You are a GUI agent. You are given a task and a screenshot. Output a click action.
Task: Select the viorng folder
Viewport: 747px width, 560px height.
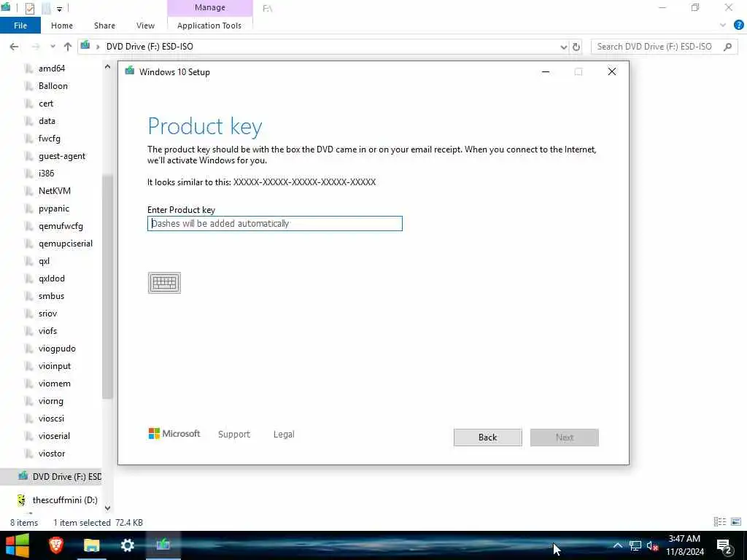[50, 401]
